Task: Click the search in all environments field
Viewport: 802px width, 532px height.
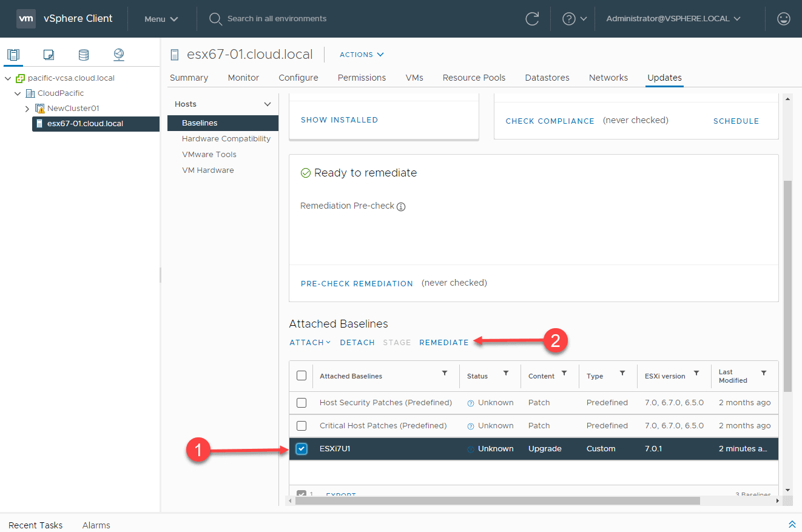Action: point(277,19)
